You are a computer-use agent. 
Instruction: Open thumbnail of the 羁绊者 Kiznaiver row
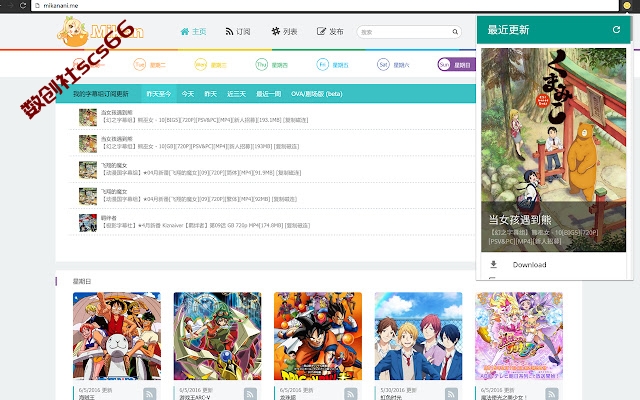[x=88, y=223]
